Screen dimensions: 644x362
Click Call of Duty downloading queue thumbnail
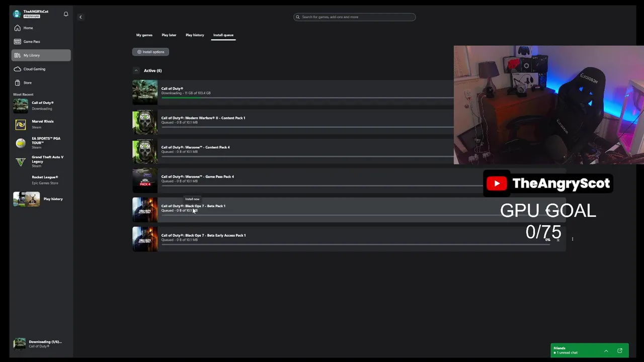[x=145, y=93]
